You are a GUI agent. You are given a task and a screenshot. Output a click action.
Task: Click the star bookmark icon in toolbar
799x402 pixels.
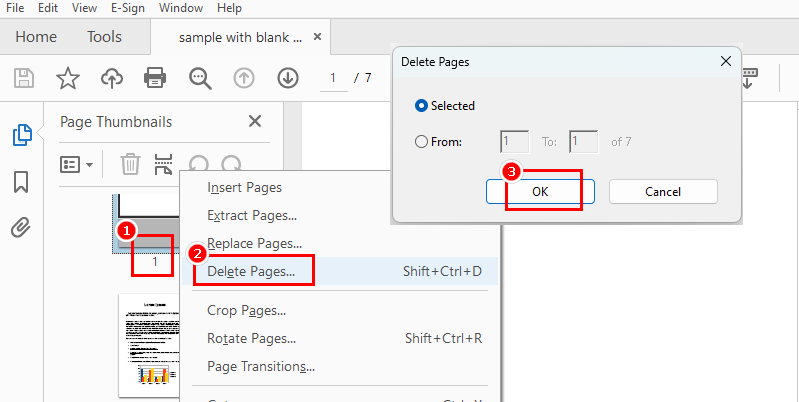point(67,78)
